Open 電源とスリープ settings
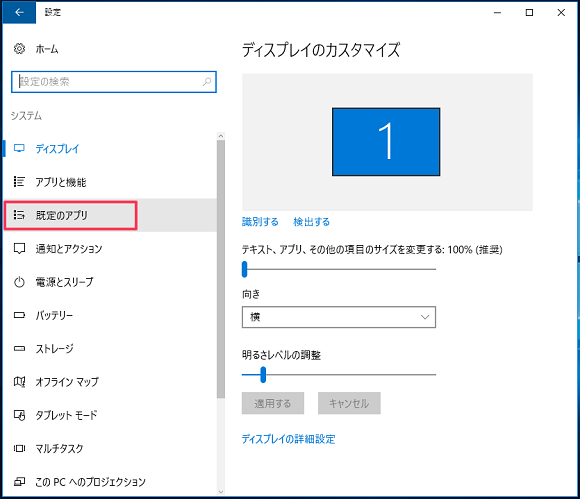The image size is (580, 499). click(x=110, y=282)
